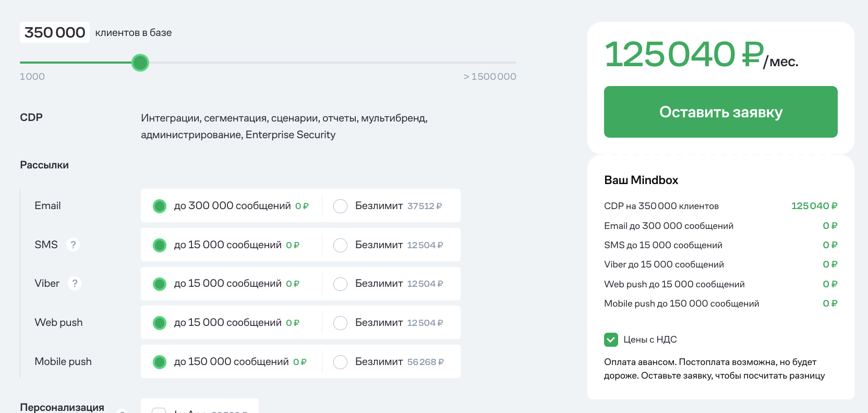The width and height of the screenshot is (868, 413).
Task: Select Mobile push до 150 000 сообщений
Action: tap(160, 362)
